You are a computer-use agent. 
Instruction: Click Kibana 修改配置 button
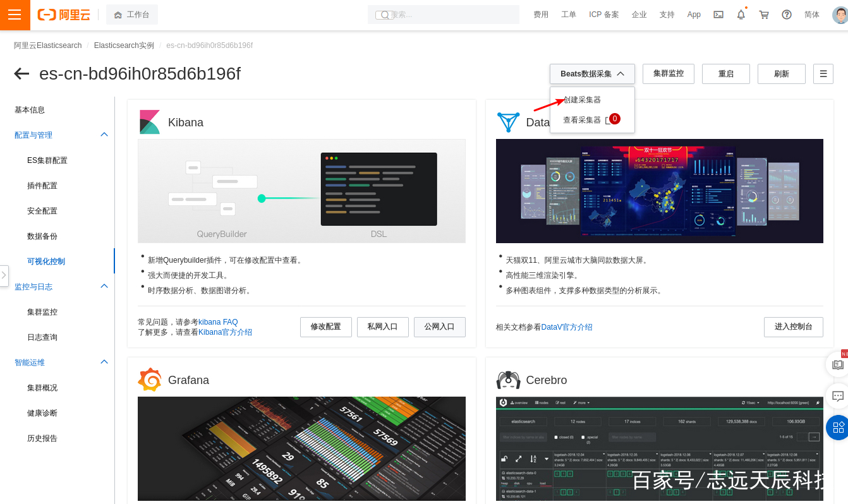pos(326,327)
